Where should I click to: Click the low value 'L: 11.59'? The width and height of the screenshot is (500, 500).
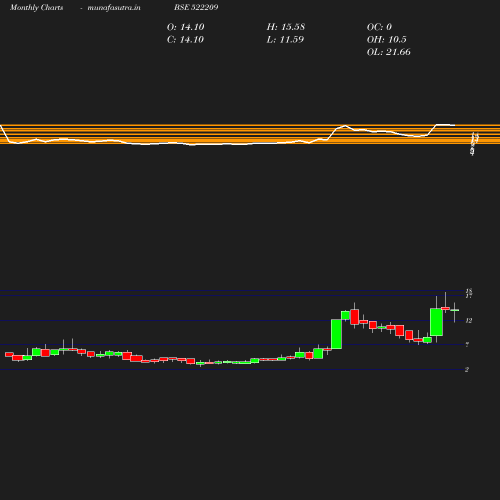[285, 40]
